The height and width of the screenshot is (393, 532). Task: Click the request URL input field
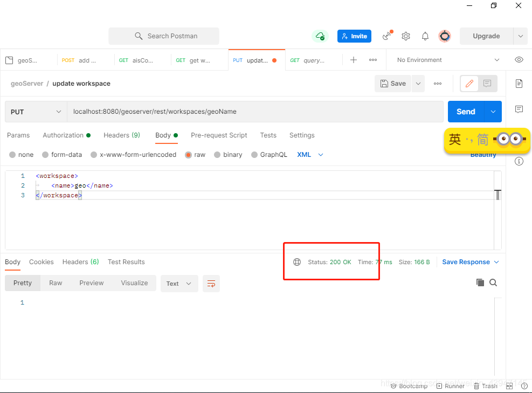pos(255,112)
